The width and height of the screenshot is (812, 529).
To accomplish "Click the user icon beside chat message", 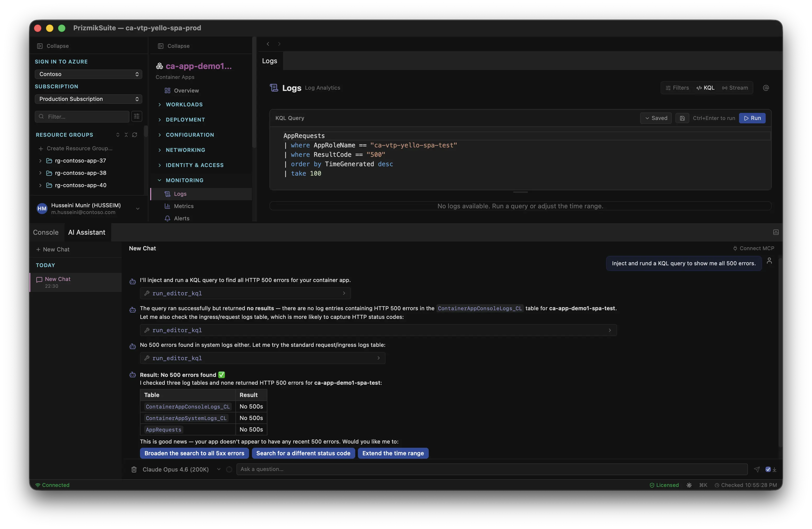I will click(x=769, y=261).
